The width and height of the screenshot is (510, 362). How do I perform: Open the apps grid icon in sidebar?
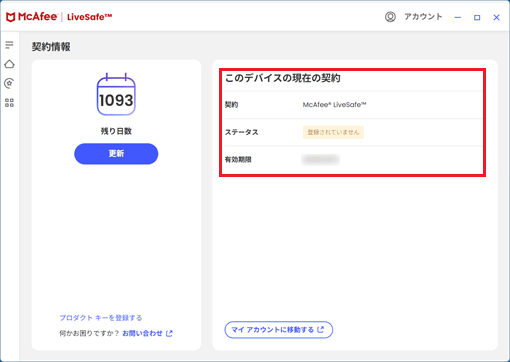9,103
